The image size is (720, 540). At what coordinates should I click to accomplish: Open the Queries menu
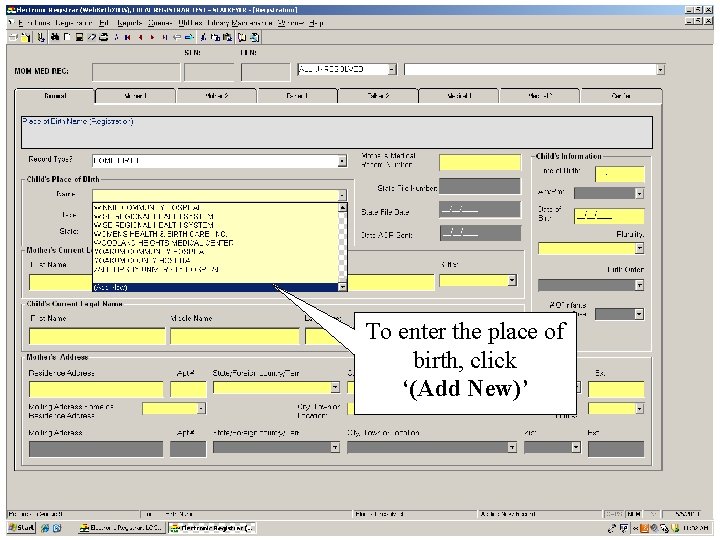[x=160, y=22]
